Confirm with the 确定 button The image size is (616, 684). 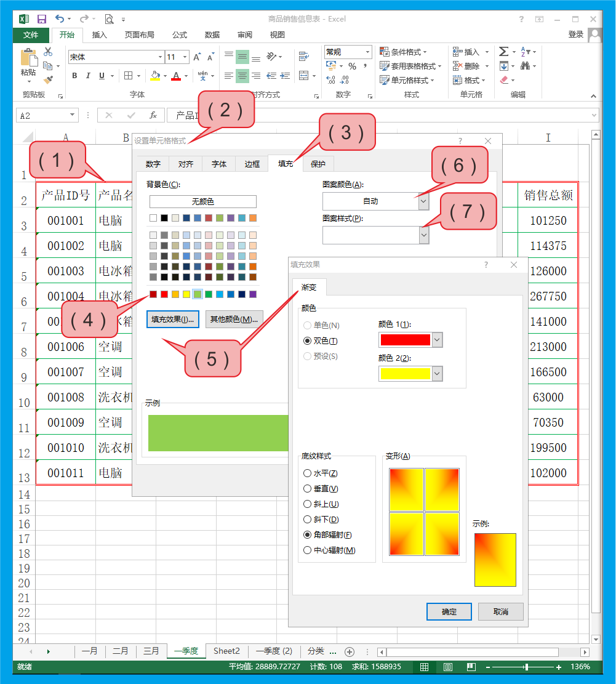449,612
